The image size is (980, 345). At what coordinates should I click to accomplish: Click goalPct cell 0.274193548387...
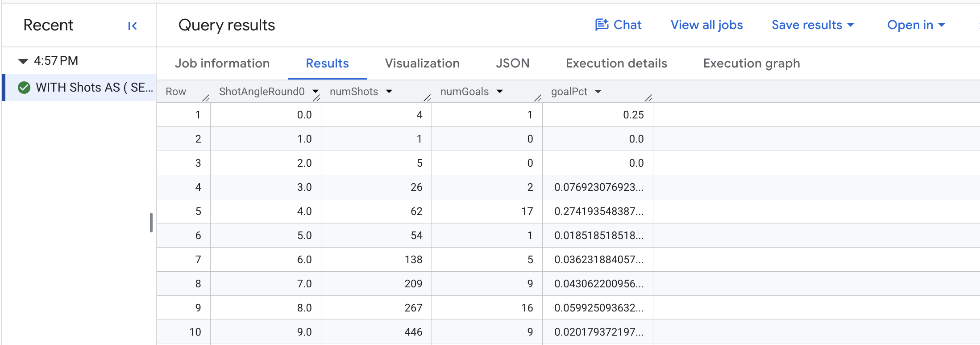point(598,211)
